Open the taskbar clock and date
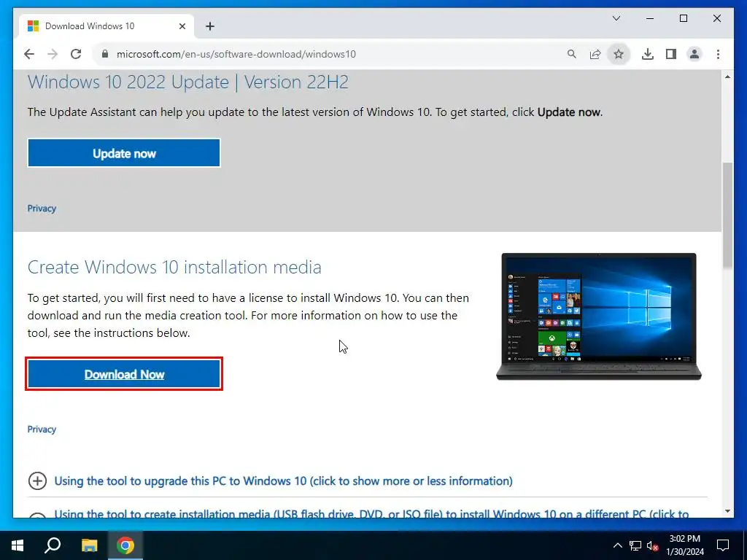This screenshot has width=747, height=560. pos(685,545)
